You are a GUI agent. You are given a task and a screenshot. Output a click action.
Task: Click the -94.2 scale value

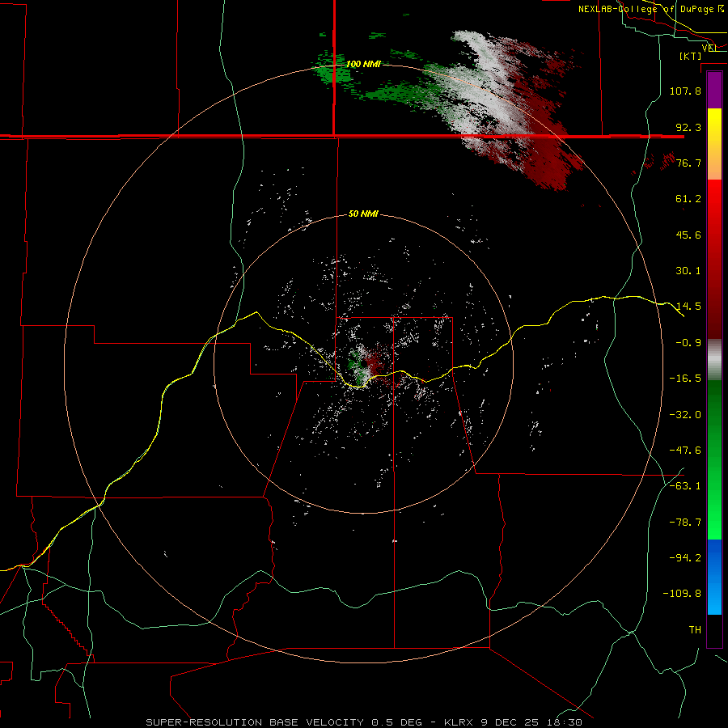(685, 558)
